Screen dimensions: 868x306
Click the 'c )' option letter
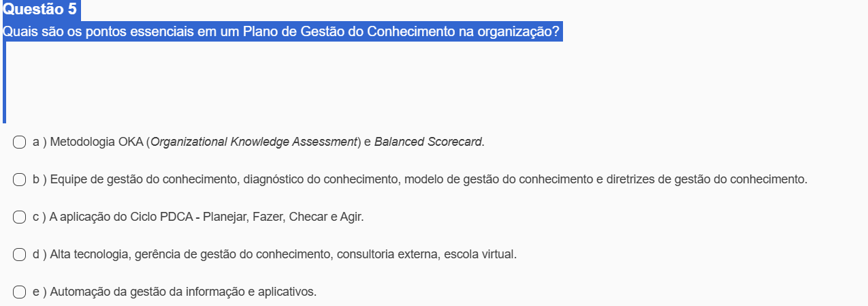39,217
